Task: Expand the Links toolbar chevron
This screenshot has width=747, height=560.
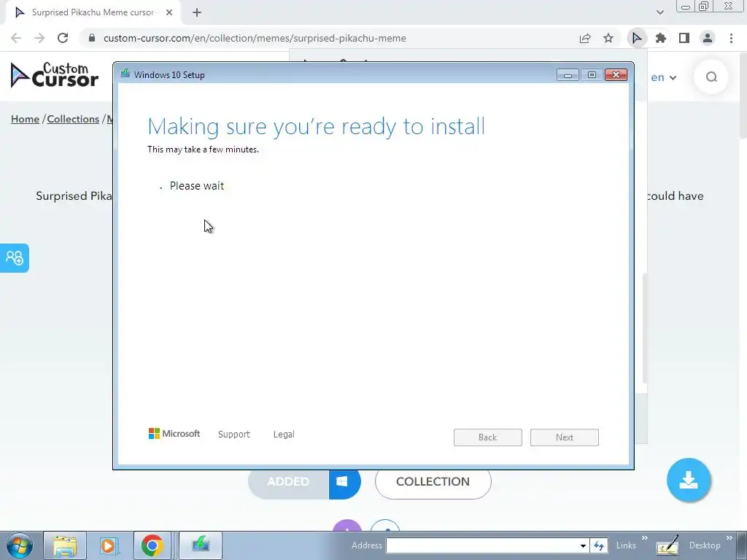Action: [x=645, y=538]
